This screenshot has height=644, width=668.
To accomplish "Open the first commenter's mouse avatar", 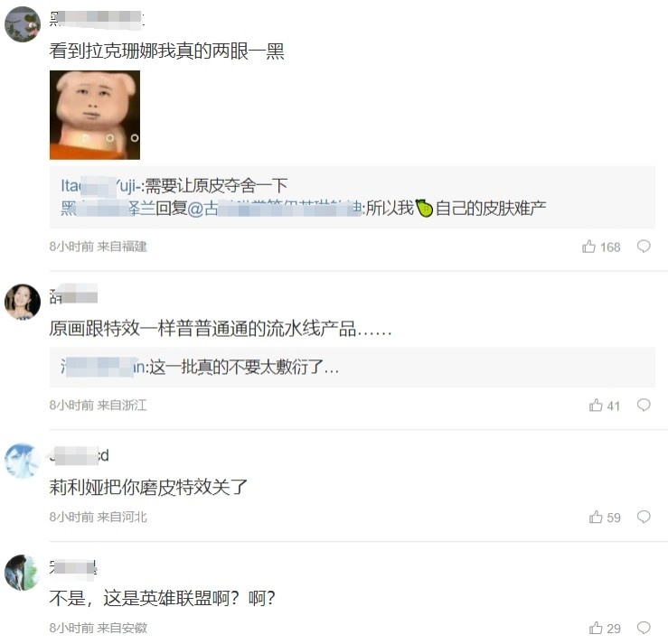I will coord(23,24).
